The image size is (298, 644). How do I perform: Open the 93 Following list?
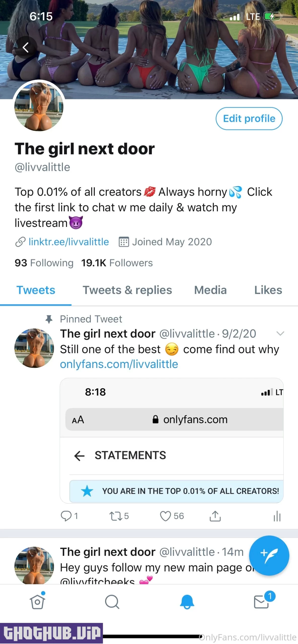coord(44,263)
